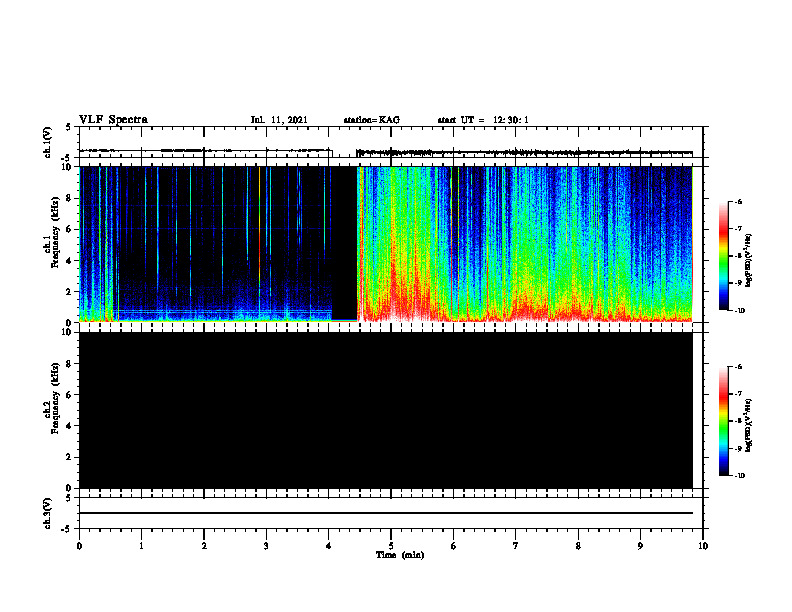This screenshot has height=612, width=792.
Task: Click the "-8" tick on the upper colorbar
Action: (738, 256)
